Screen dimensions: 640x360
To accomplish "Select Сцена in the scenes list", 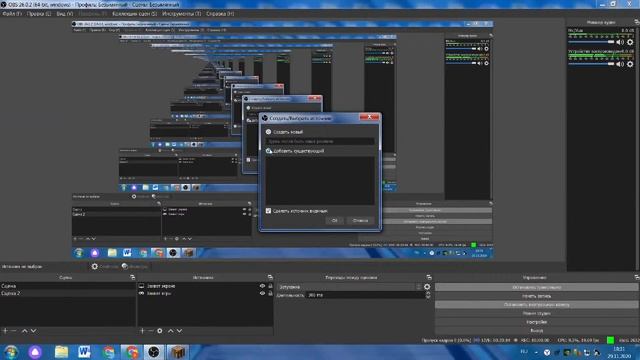I will pos(67,286).
